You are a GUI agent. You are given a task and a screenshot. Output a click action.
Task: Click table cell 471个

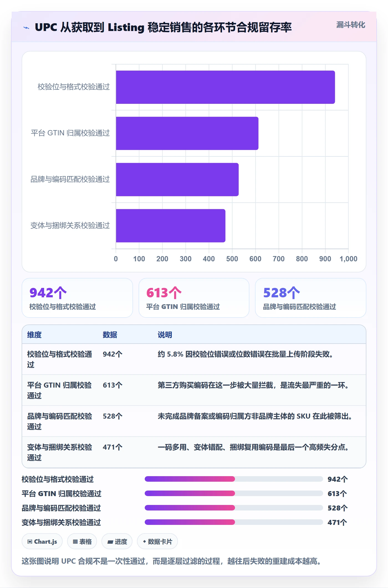point(113,447)
